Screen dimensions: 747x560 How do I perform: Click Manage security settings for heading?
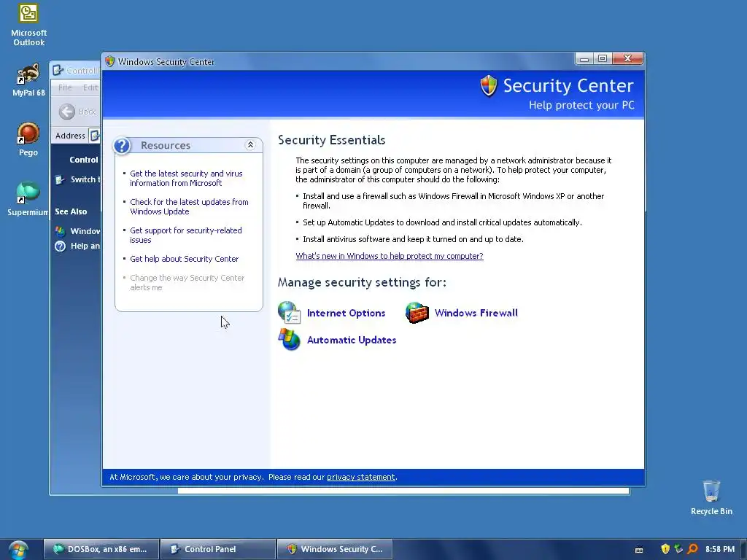(x=362, y=282)
